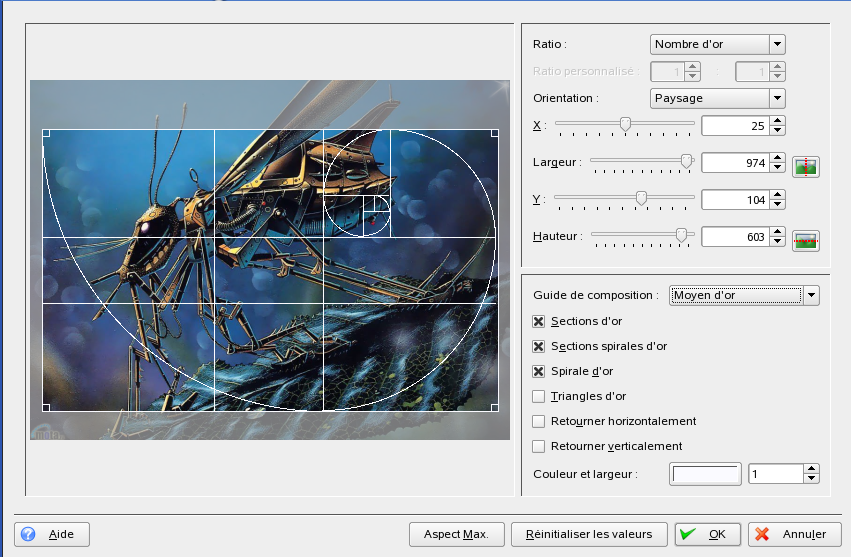Image resolution: width=851 pixels, height=557 pixels.
Task: Open the Ratio dropdown showing Nombre d'or
Action: [717, 45]
